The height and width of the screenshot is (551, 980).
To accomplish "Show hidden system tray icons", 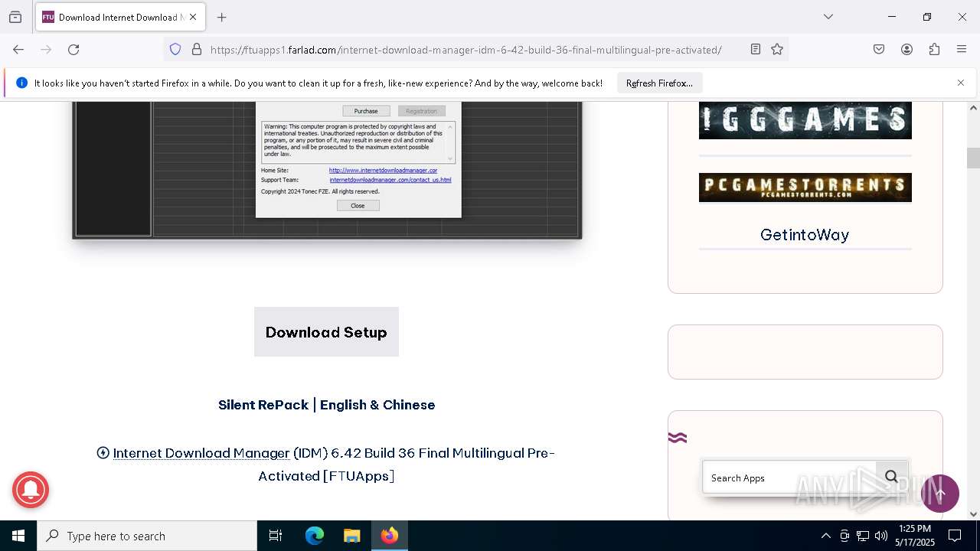I will coord(825,536).
